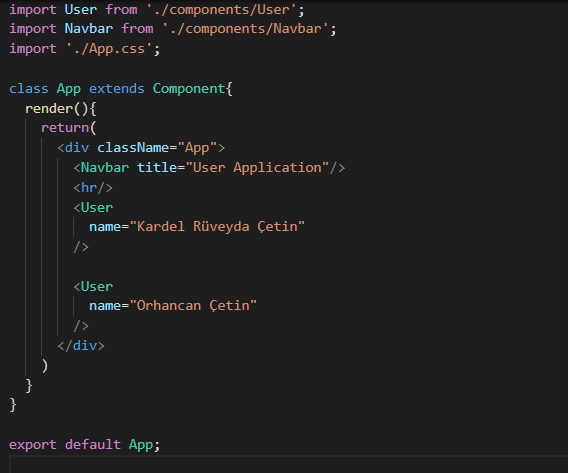This screenshot has height=473, width=568.
Task: Click the hr tag line
Action: pyautogui.click(x=93, y=188)
